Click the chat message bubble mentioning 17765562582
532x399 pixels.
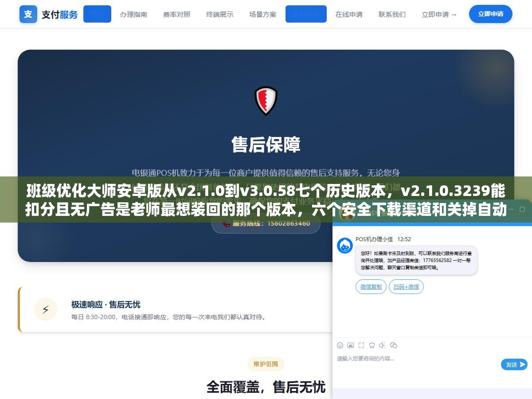416,260
